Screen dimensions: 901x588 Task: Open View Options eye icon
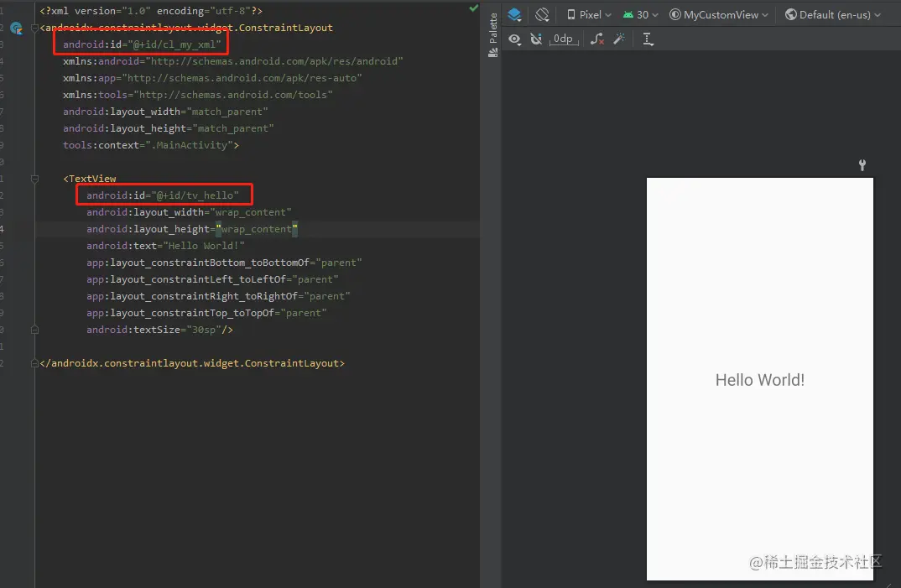(x=514, y=39)
